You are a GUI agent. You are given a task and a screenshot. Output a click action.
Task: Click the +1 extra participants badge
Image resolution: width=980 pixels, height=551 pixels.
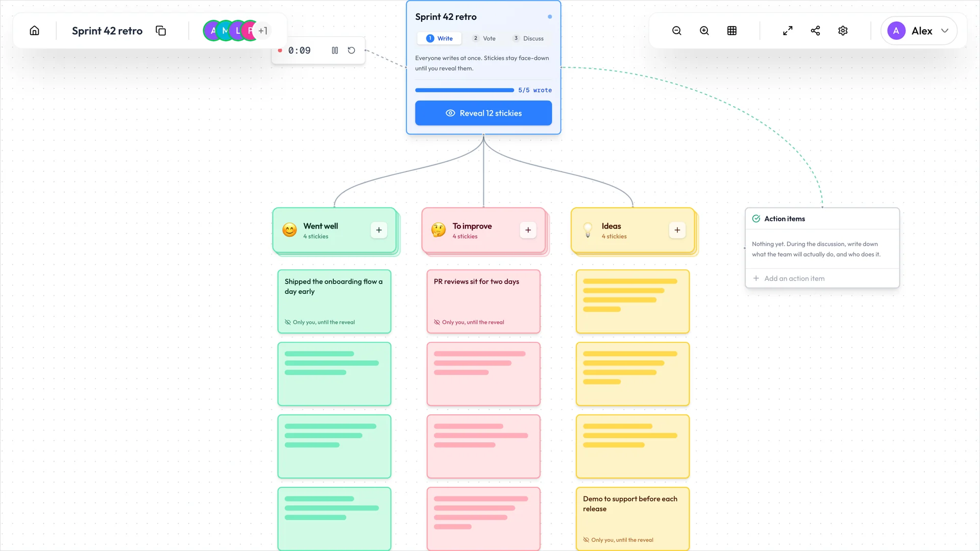pos(263,31)
